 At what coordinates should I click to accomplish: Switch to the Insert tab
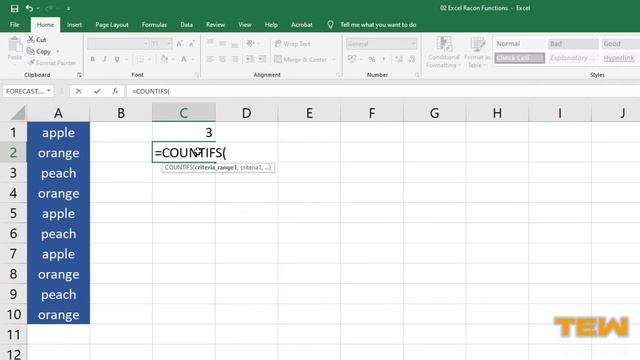[74, 24]
